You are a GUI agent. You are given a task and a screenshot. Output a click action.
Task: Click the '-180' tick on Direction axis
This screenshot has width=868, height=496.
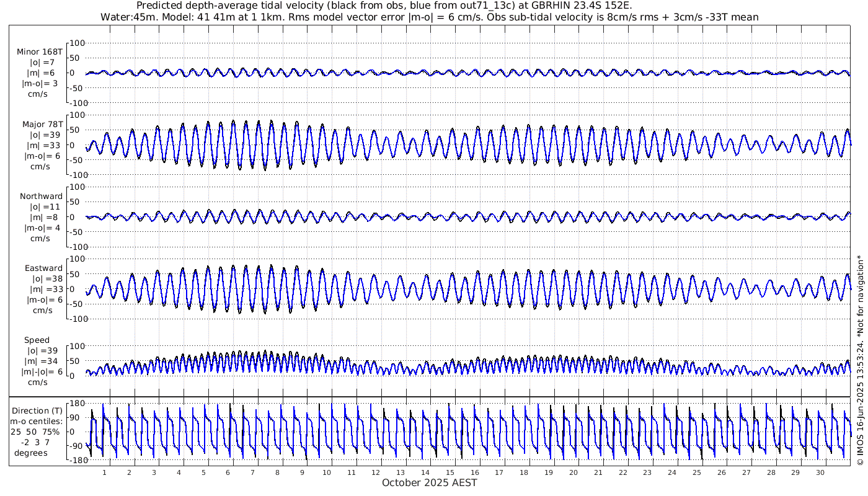coord(75,460)
